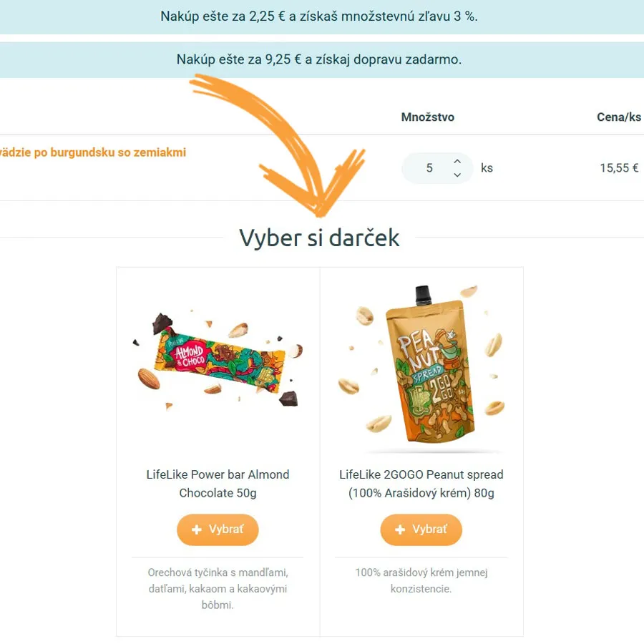The image size is (644, 644).
Task: Decrease quantity with the down arrow
Action: [457, 175]
